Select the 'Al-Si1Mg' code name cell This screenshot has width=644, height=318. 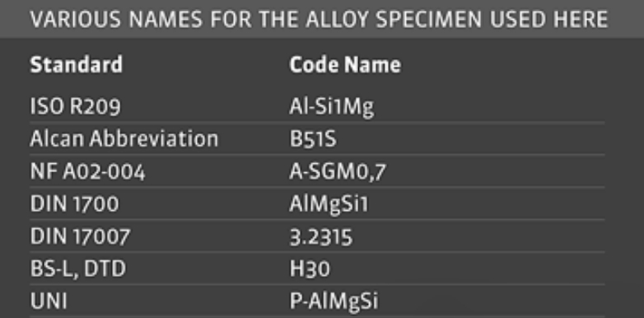click(x=332, y=108)
